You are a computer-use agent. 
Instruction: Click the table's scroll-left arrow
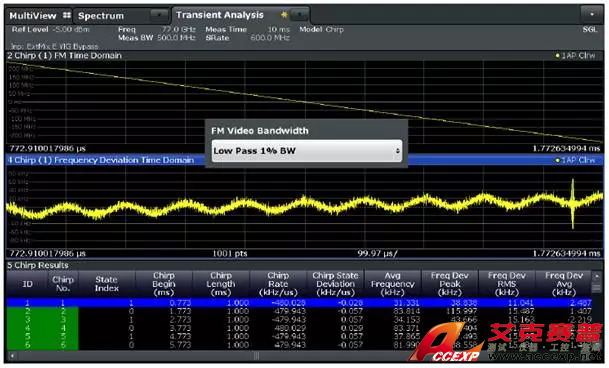pos(12,356)
